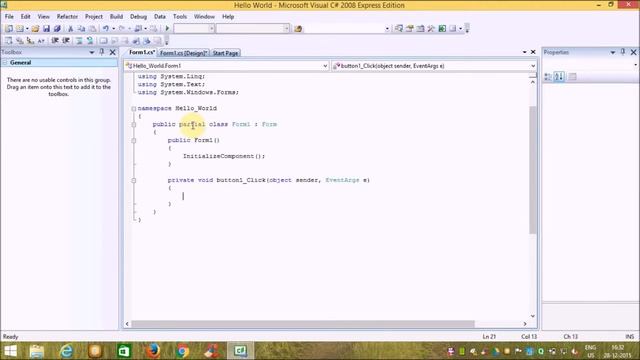
Task: Open the File menu
Action: tap(9, 17)
